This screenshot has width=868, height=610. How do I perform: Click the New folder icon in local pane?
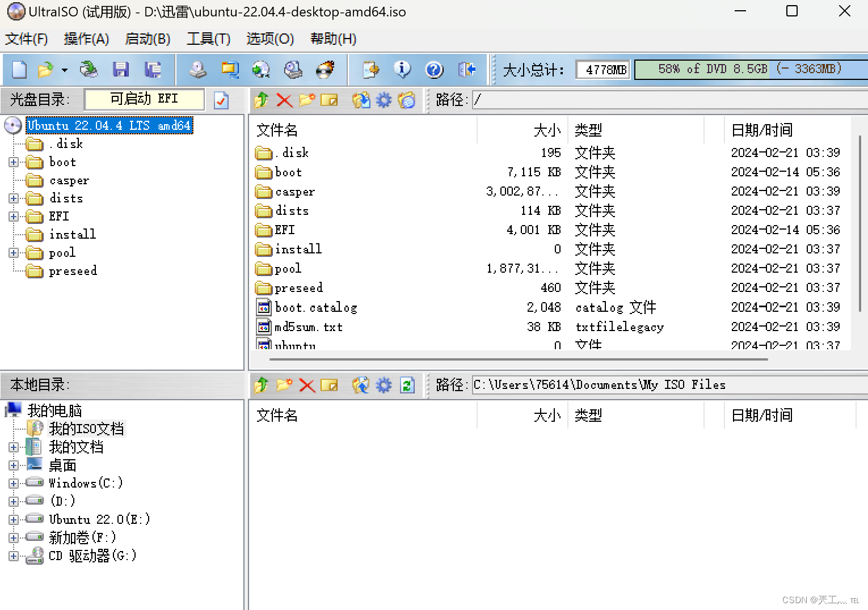coord(284,386)
